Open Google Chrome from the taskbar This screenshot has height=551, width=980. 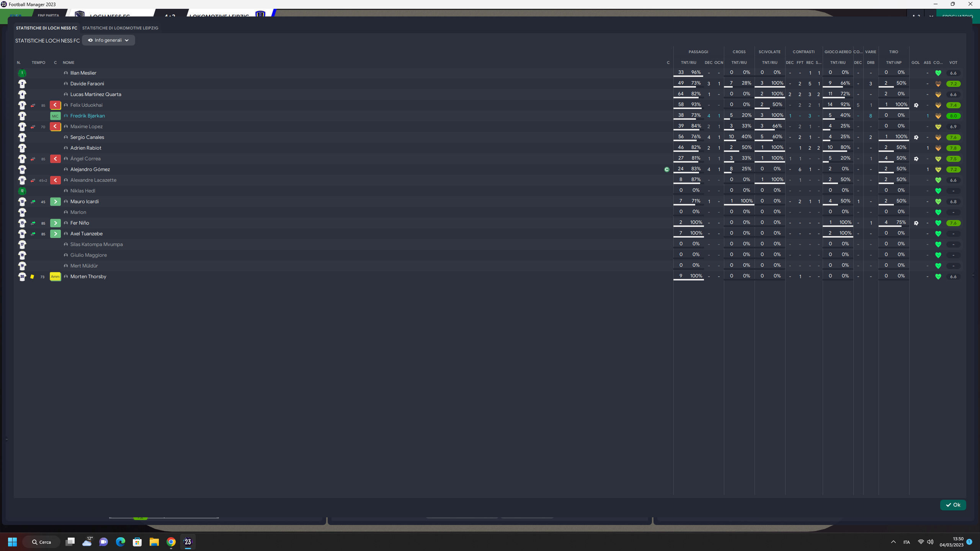coord(171,542)
